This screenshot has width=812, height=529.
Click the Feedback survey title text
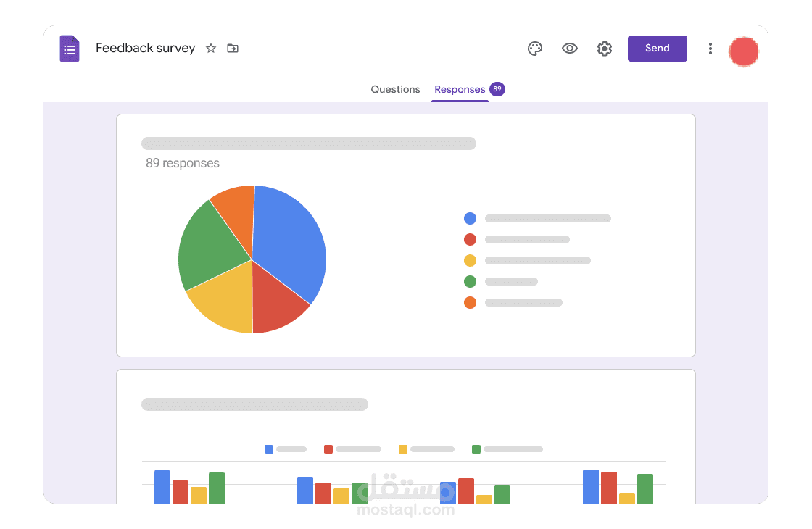[x=145, y=48]
